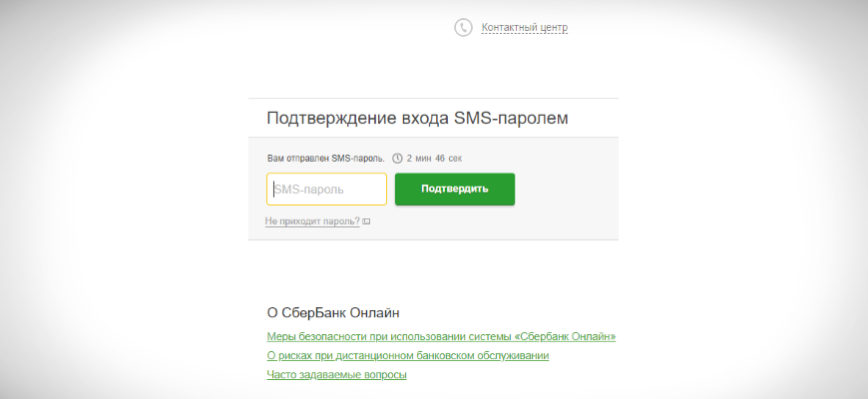Open the Часто задаваемые вопросы link
The image size is (868, 399).
[x=336, y=374]
